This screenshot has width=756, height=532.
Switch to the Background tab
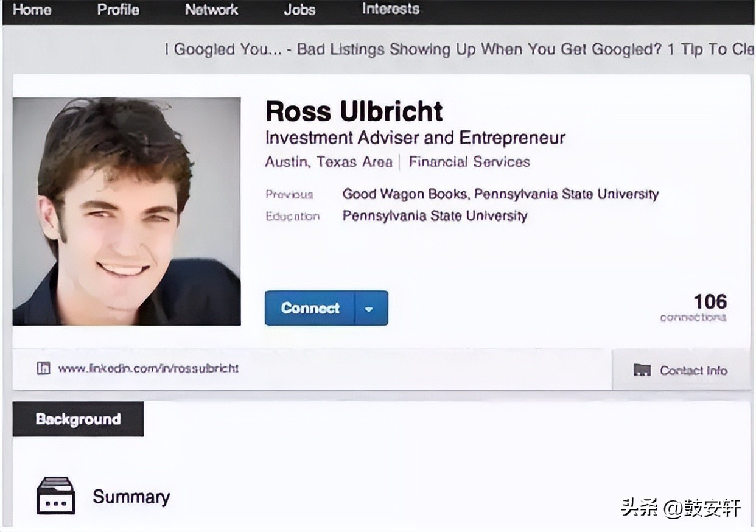click(x=78, y=419)
